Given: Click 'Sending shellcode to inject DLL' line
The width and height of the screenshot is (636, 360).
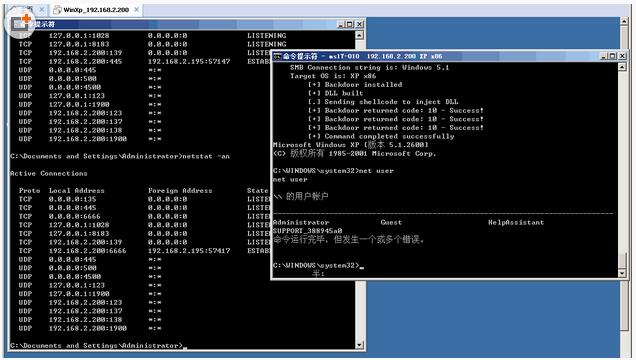Looking at the screenshot, I should pos(383,102).
